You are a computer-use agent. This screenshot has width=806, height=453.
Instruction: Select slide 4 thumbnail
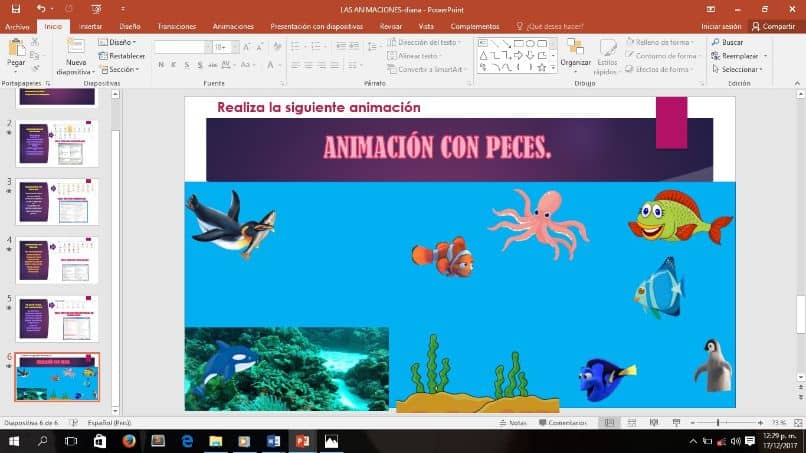(x=57, y=260)
